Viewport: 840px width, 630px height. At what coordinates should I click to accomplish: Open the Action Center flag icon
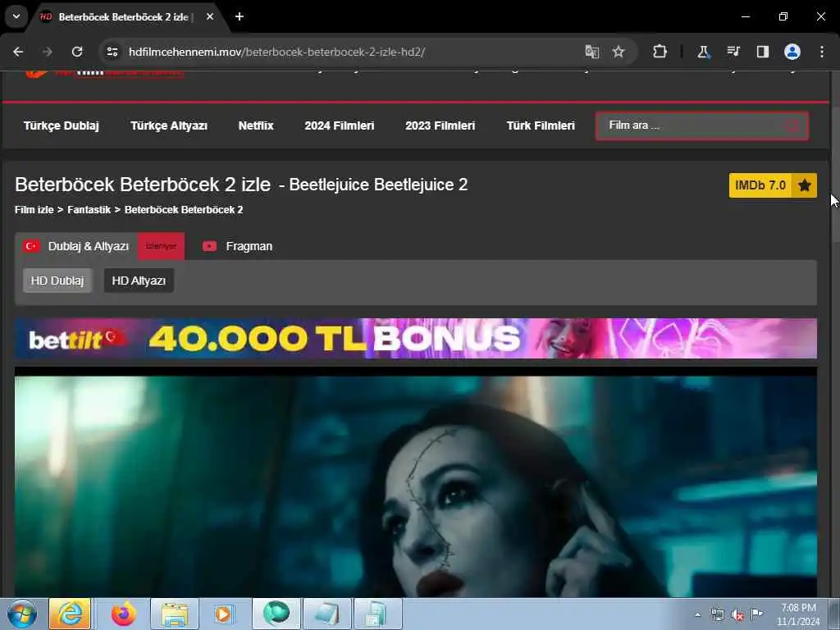tap(756, 614)
